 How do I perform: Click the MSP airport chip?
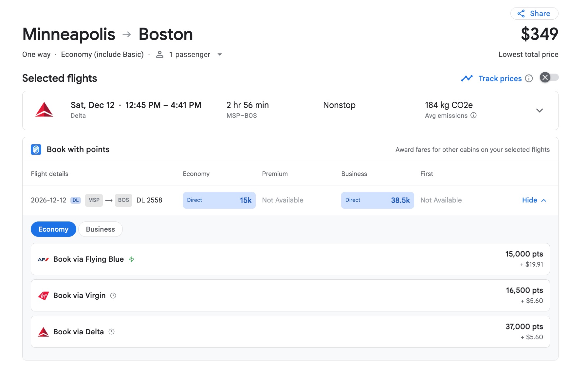coord(94,200)
